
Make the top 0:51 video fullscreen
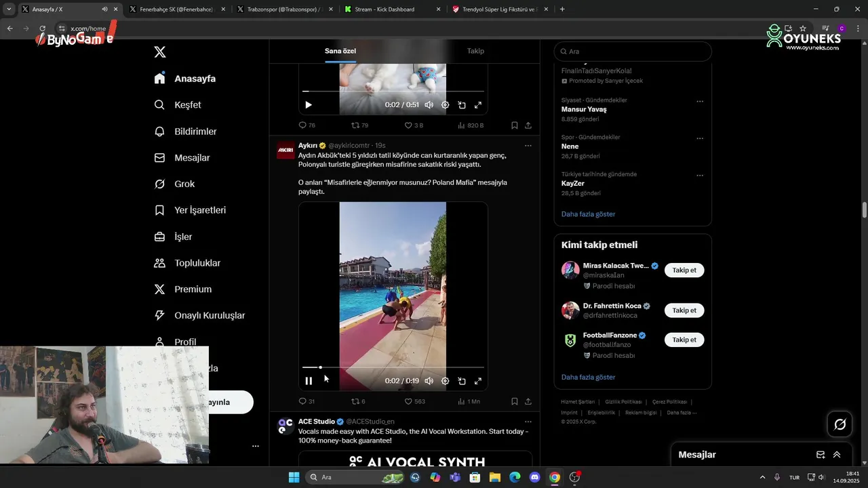[478, 105]
